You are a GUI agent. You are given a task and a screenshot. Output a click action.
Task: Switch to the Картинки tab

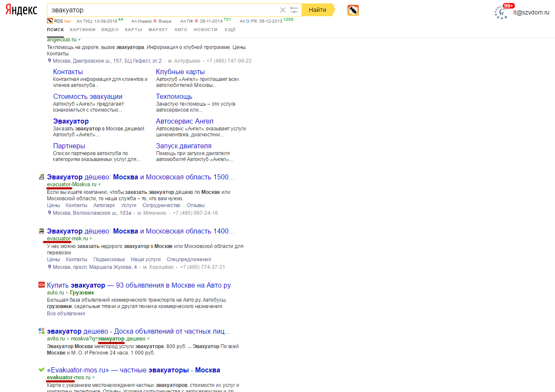pyautogui.click(x=83, y=30)
